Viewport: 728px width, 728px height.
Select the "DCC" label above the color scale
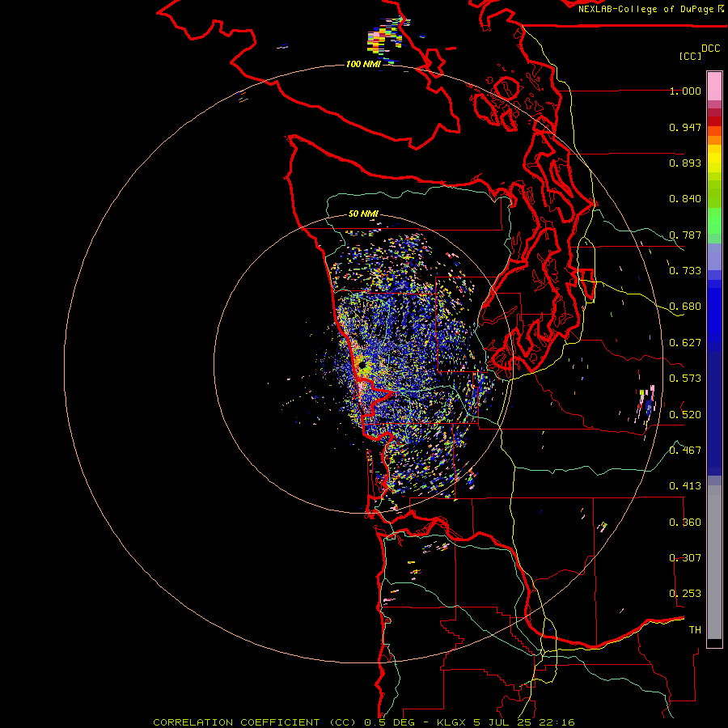coord(711,49)
